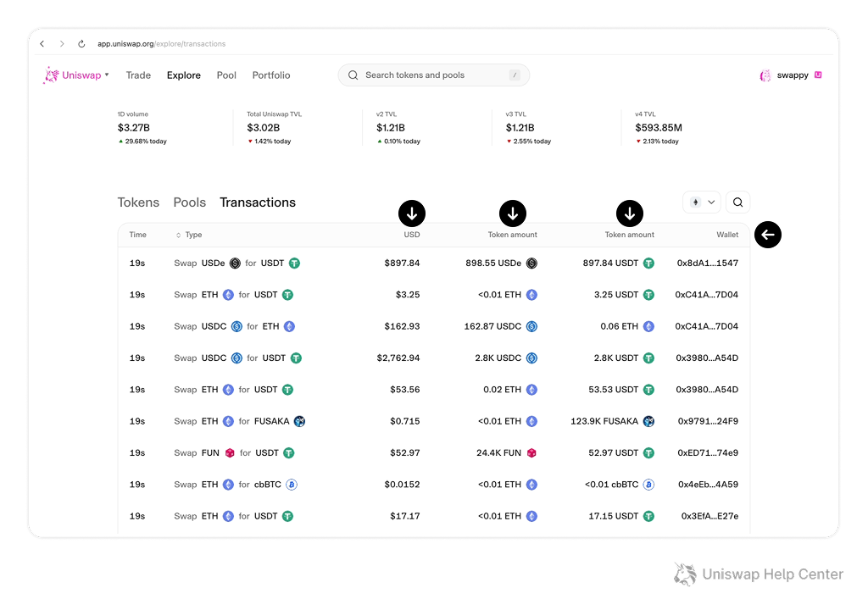Click the $2,762.94 USD value

(398, 358)
